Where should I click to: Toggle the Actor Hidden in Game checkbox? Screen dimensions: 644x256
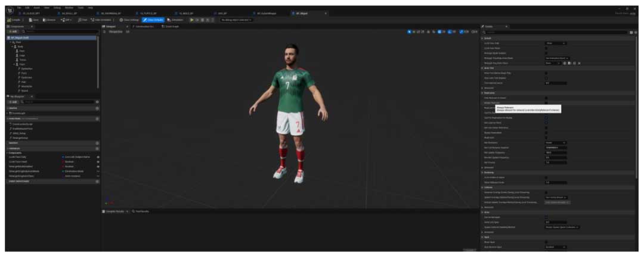(x=546, y=177)
